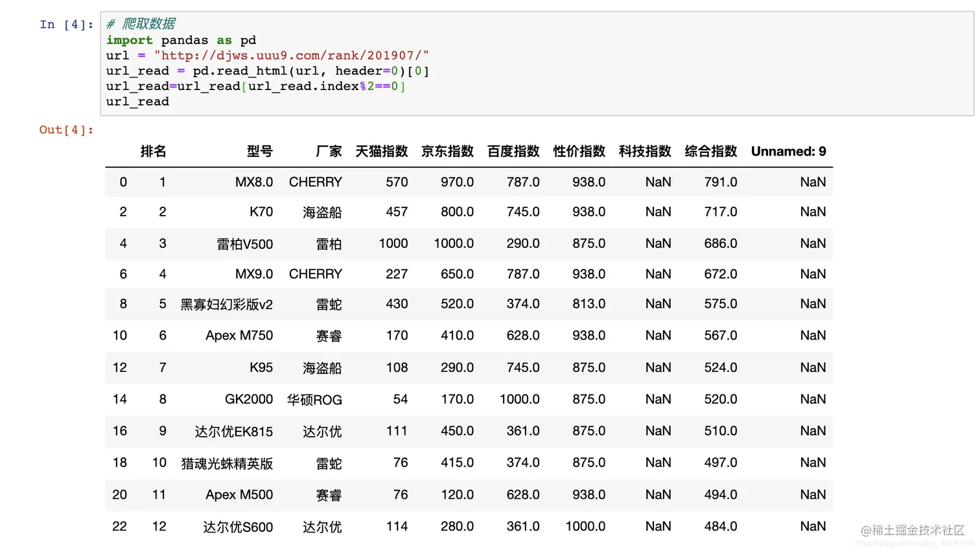980x552 pixels.
Task: Click the Apex M750 model cell
Action: [239, 336]
